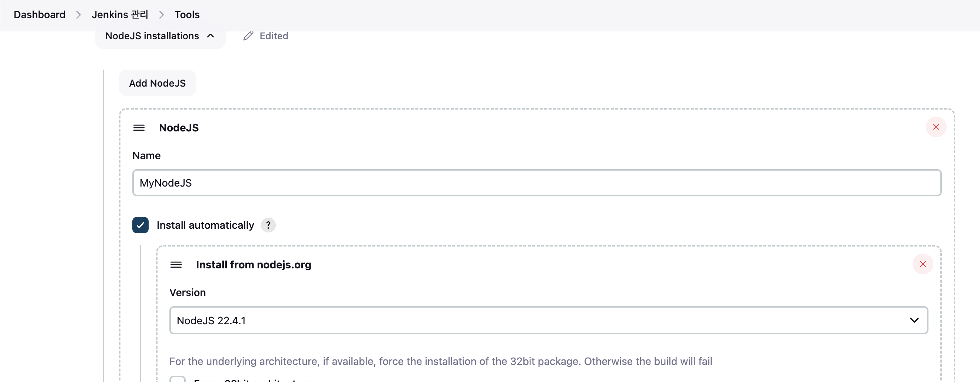Click the Edited status text
This screenshot has width=980, height=382.
[x=274, y=36]
